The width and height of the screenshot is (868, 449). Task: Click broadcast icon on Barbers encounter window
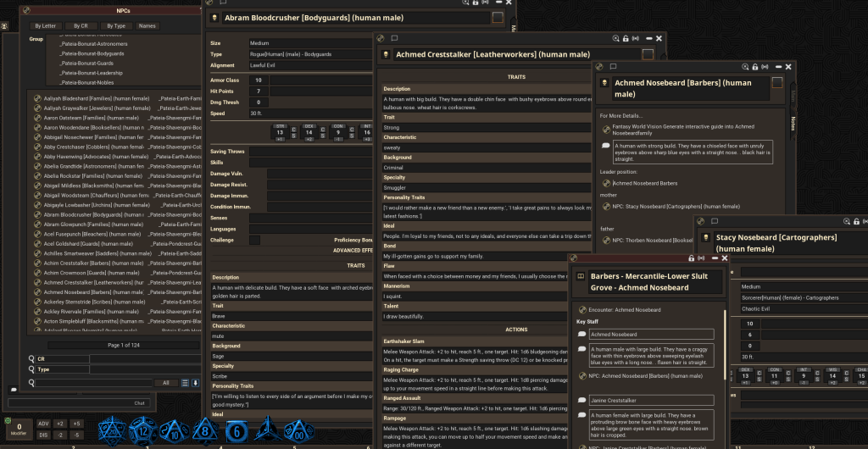(703, 258)
